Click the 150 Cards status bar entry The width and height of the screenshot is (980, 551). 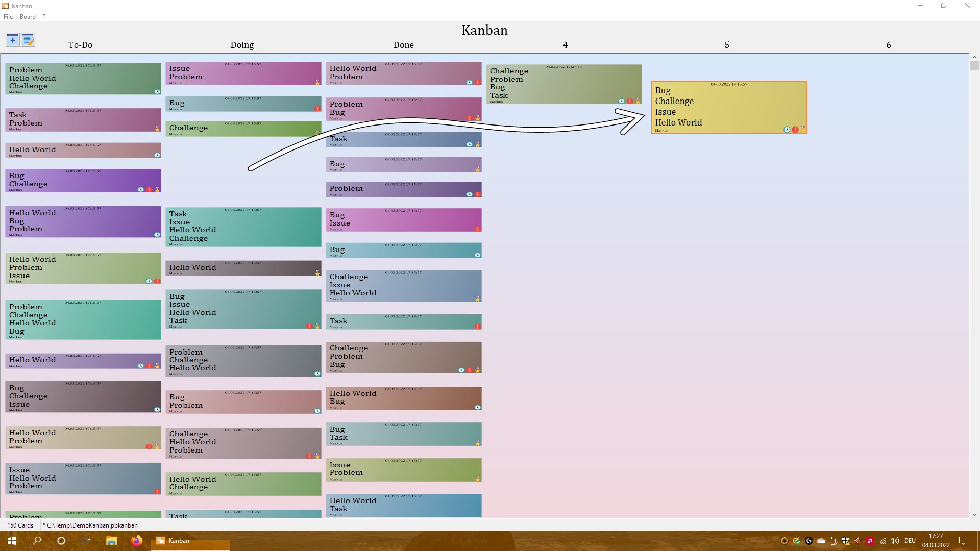tap(20, 525)
